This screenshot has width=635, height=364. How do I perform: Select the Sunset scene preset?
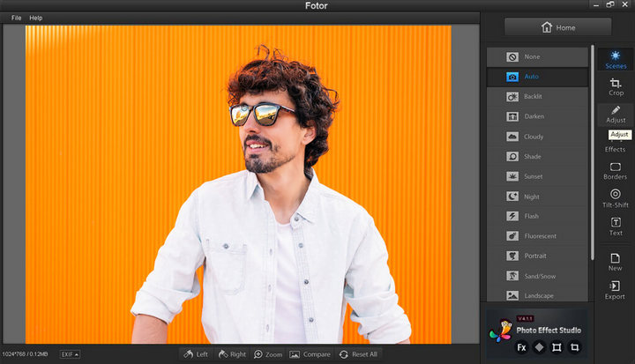point(537,176)
